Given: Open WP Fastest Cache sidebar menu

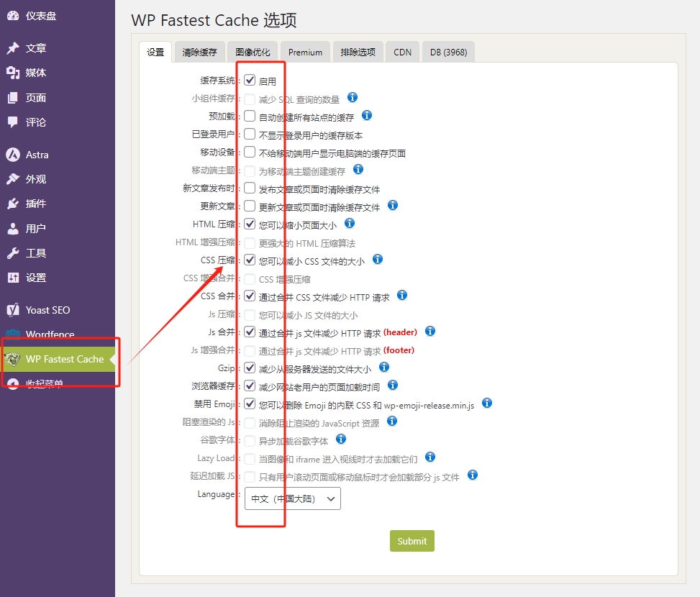Looking at the screenshot, I should pyautogui.click(x=58, y=359).
